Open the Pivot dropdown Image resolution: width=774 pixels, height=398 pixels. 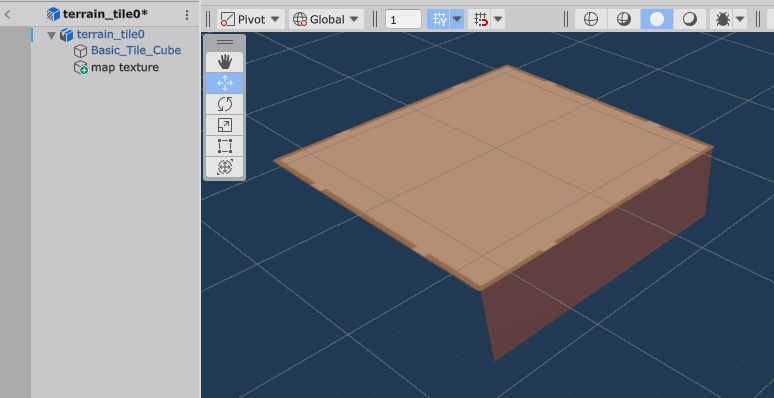tap(251, 19)
